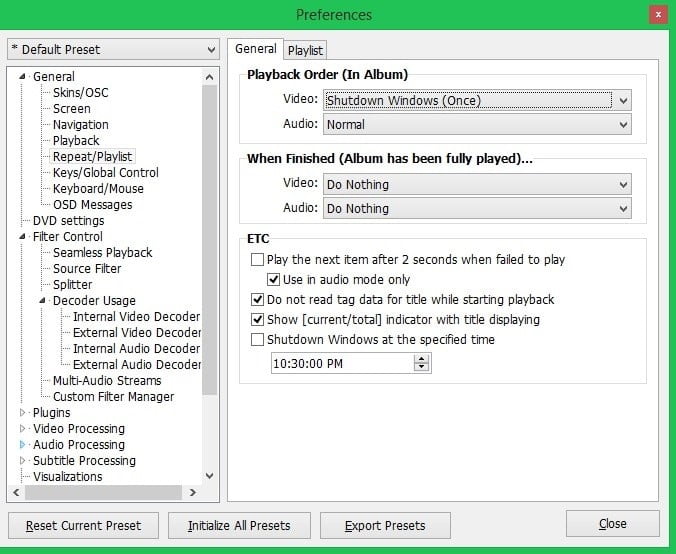
Task: Click Initialize All Presets
Action: pyautogui.click(x=239, y=525)
